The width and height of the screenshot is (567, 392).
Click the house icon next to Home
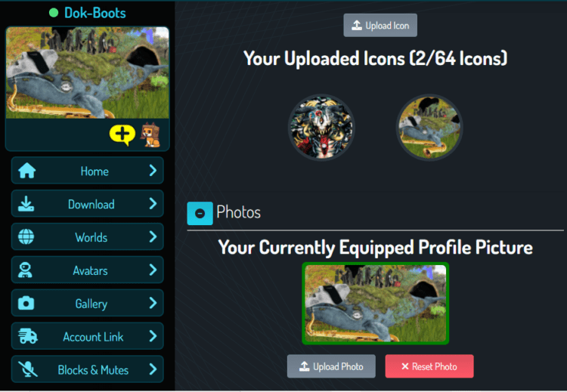point(27,171)
